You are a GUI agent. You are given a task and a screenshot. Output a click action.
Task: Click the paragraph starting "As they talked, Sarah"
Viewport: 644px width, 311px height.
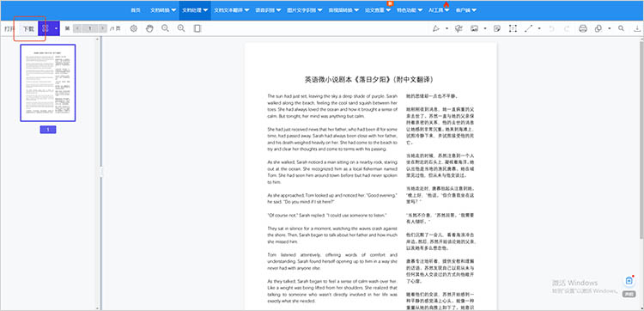pos(332,291)
